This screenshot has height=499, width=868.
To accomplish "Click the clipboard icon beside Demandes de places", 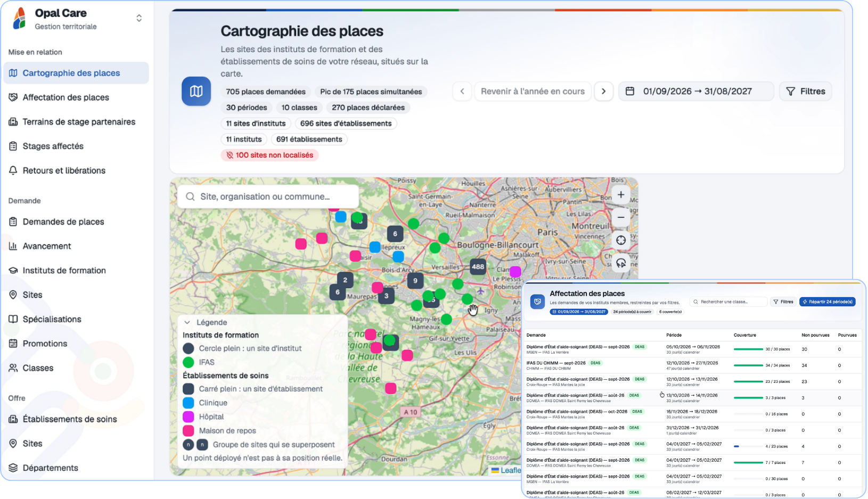I will coord(13,222).
